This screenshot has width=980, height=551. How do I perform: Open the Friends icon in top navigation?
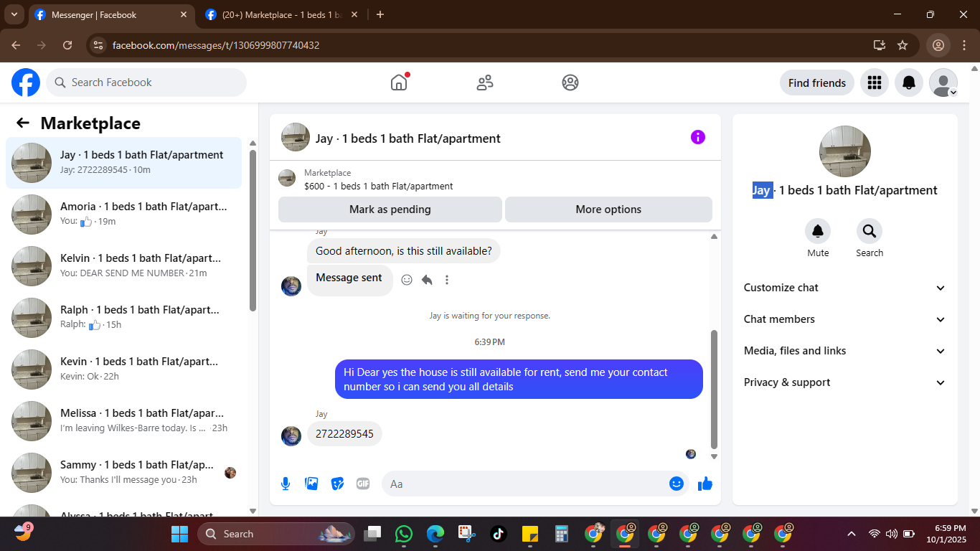485,83
